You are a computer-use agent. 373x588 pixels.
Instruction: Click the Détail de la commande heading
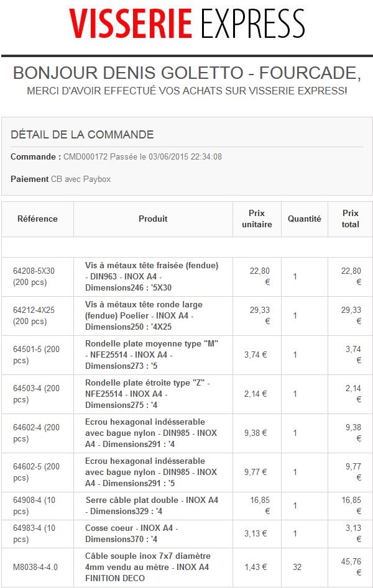tap(82, 135)
